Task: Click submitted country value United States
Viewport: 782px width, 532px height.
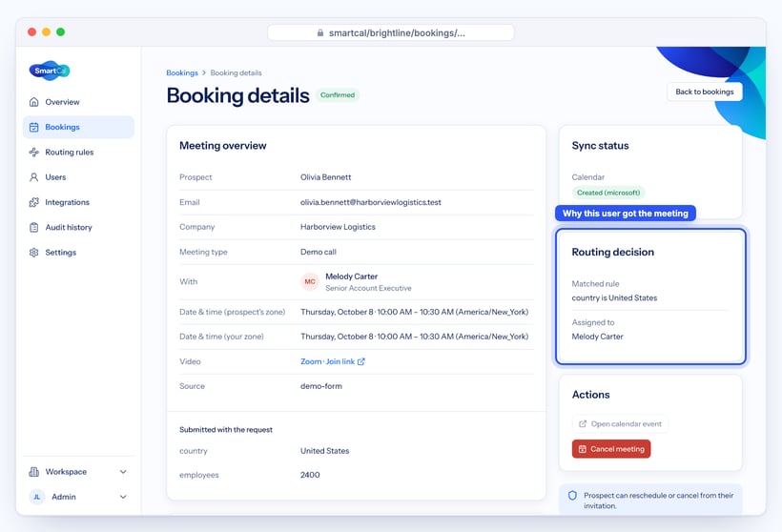Action: [x=324, y=451]
